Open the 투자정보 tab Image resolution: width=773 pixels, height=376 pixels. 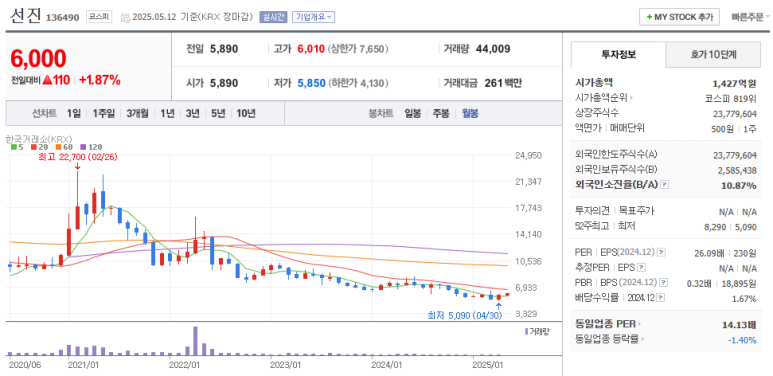pyautogui.click(x=618, y=55)
